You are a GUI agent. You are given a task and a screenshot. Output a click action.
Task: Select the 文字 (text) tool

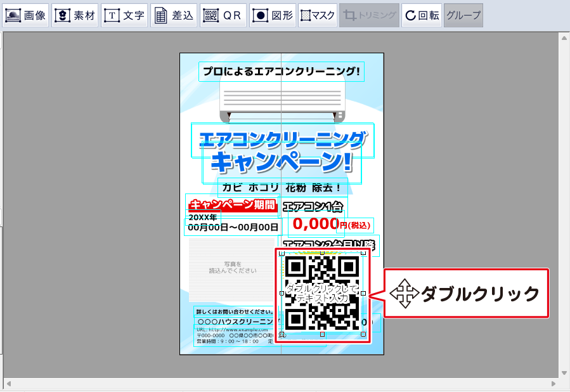point(124,15)
